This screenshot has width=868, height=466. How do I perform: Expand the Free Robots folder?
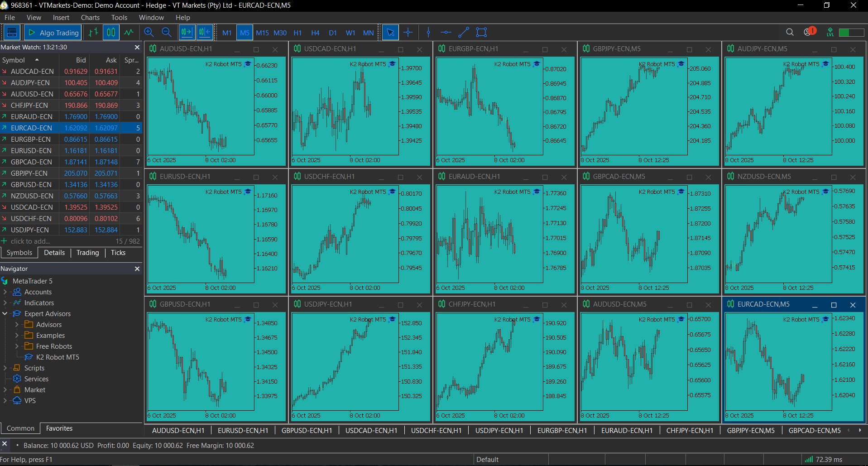[x=17, y=346]
